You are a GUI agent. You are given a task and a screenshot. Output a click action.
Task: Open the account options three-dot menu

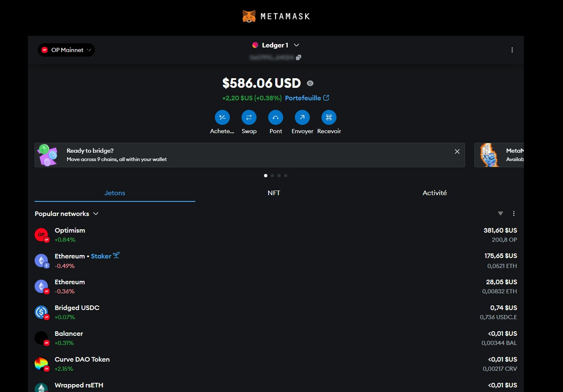[512, 50]
